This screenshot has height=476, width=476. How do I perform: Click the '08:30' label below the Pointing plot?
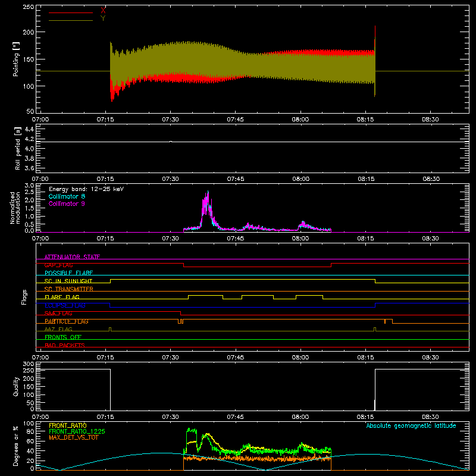pyautogui.click(x=430, y=120)
